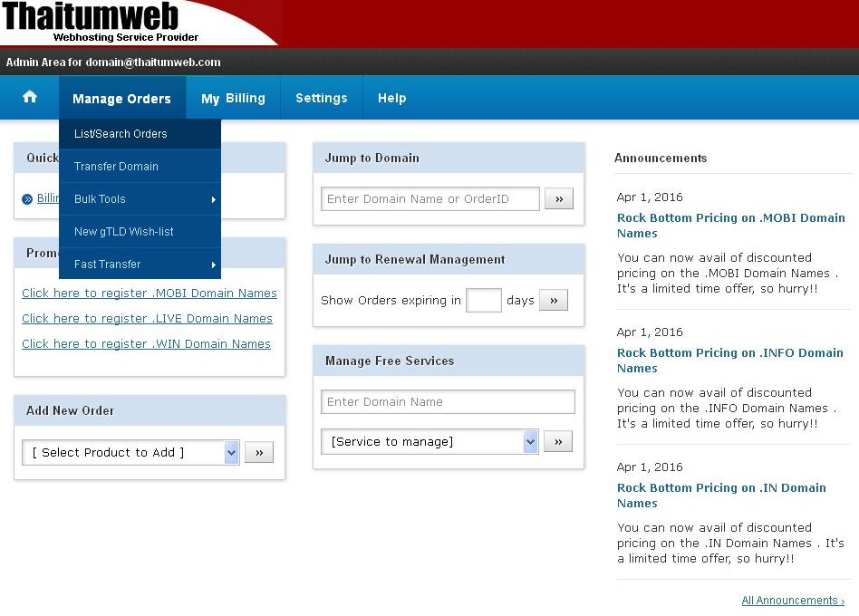
Task: Submit orders expiring days arrow button
Action: pos(554,300)
